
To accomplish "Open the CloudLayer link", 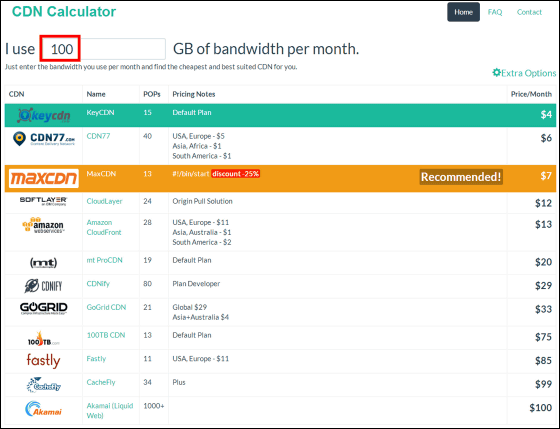I will pyautogui.click(x=104, y=201).
